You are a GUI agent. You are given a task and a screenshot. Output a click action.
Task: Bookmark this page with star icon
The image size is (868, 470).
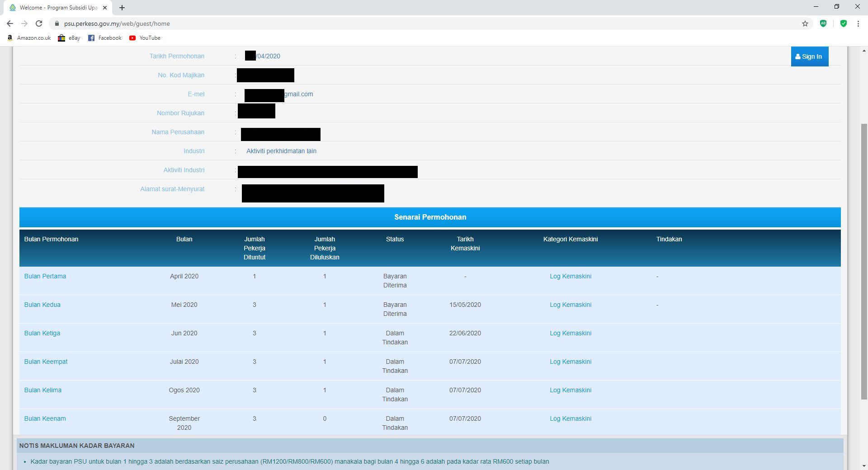point(805,23)
